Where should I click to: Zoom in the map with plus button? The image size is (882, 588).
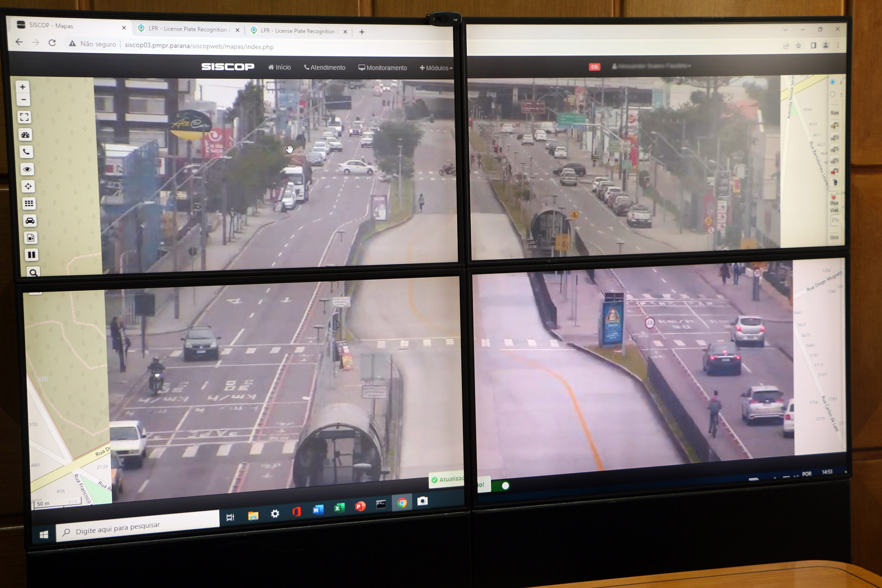pos(23,87)
